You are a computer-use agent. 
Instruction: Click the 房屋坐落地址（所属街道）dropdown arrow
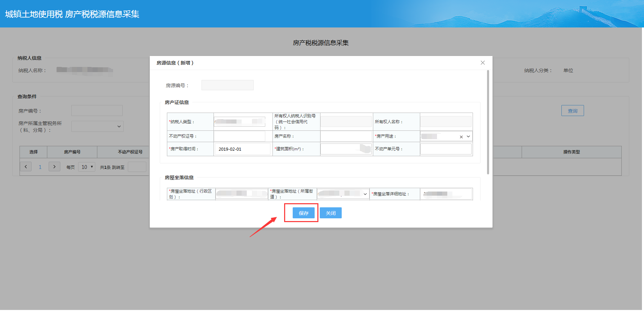point(364,194)
